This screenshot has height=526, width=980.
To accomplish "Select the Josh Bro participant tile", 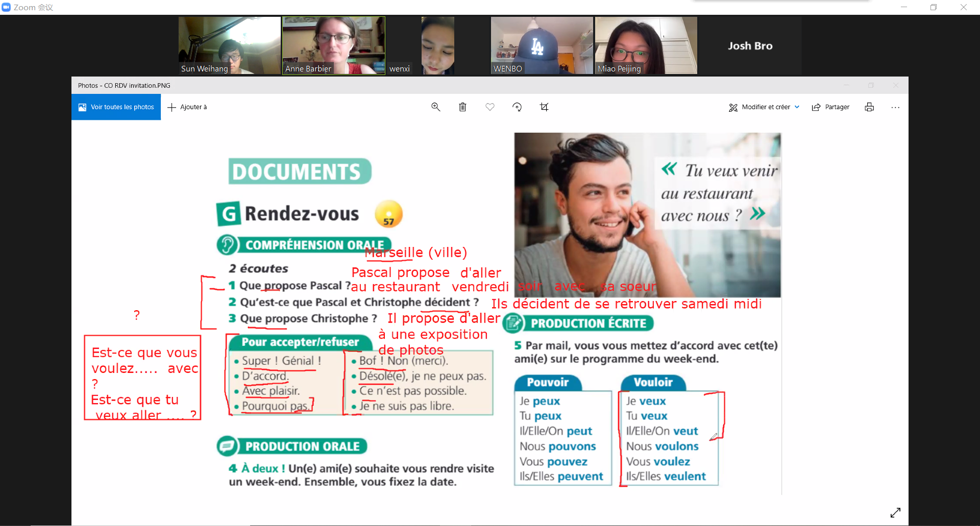I will click(x=750, y=45).
